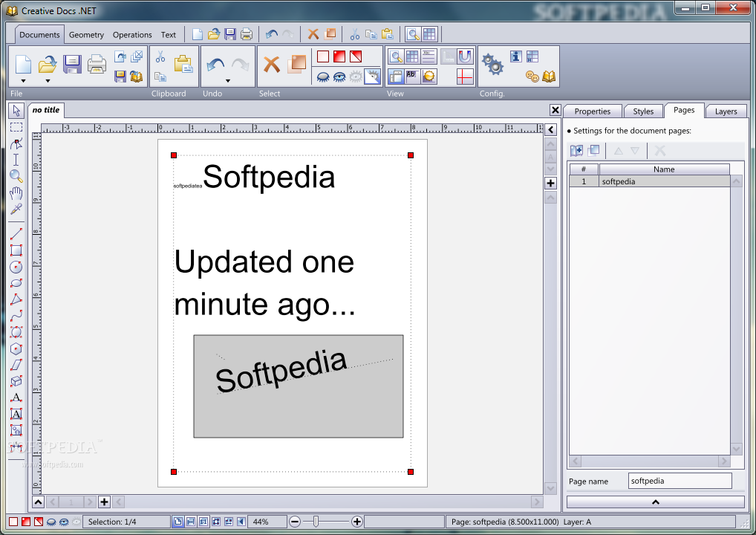
Task: Click the Settings gears icon in Config group
Action: (492, 64)
